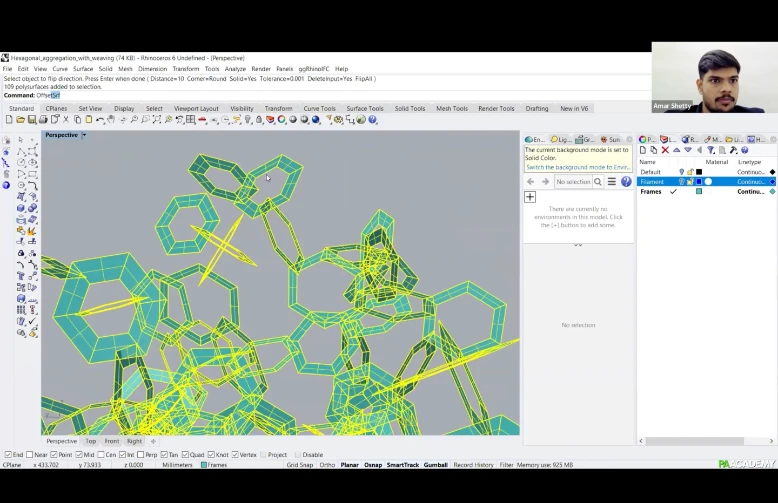Click the Frames layer green color swatch

point(699,191)
